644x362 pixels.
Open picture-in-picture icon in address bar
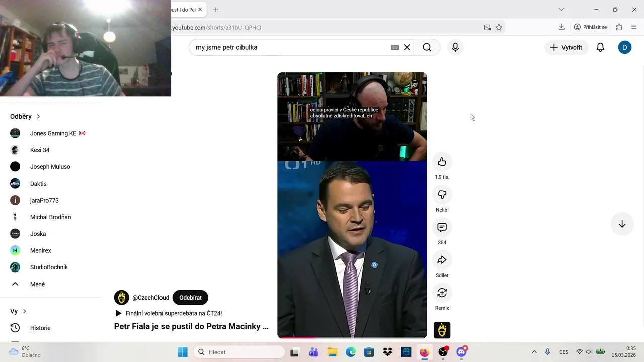tap(487, 27)
